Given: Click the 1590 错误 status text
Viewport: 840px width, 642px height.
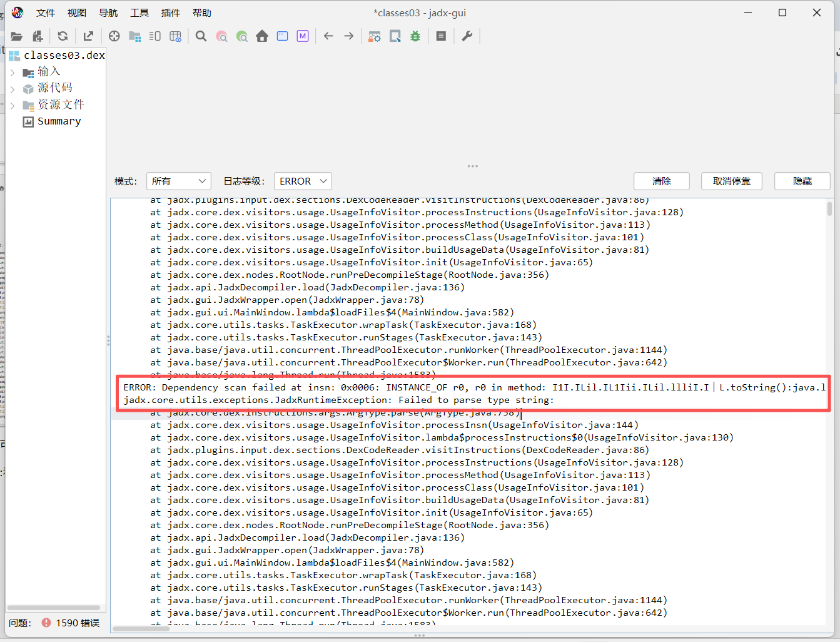Looking at the screenshot, I should click(78, 623).
